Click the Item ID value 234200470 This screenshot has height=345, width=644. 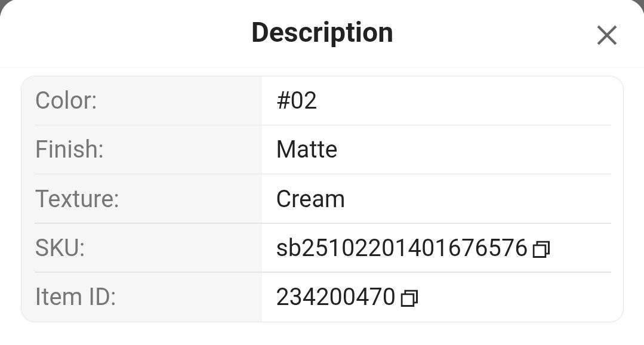click(335, 297)
